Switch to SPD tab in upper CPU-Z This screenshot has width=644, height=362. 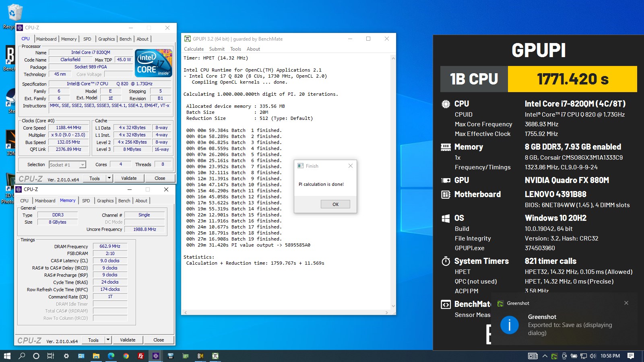(x=87, y=39)
